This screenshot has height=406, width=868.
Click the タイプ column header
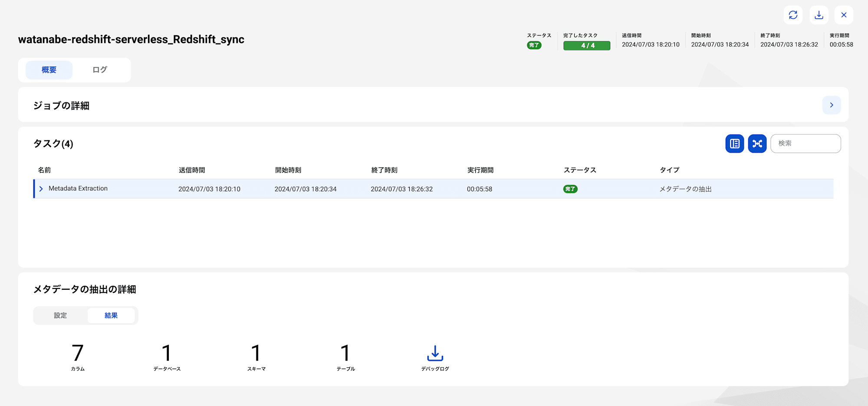coord(670,170)
